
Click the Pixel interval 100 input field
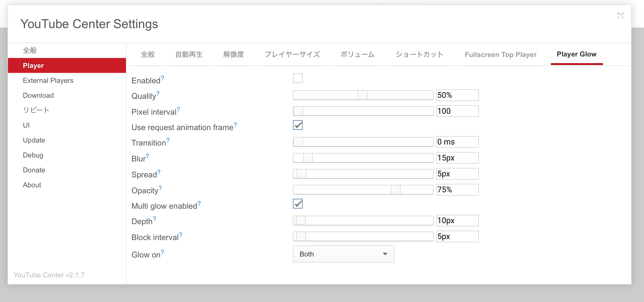pyautogui.click(x=457, y=111)
